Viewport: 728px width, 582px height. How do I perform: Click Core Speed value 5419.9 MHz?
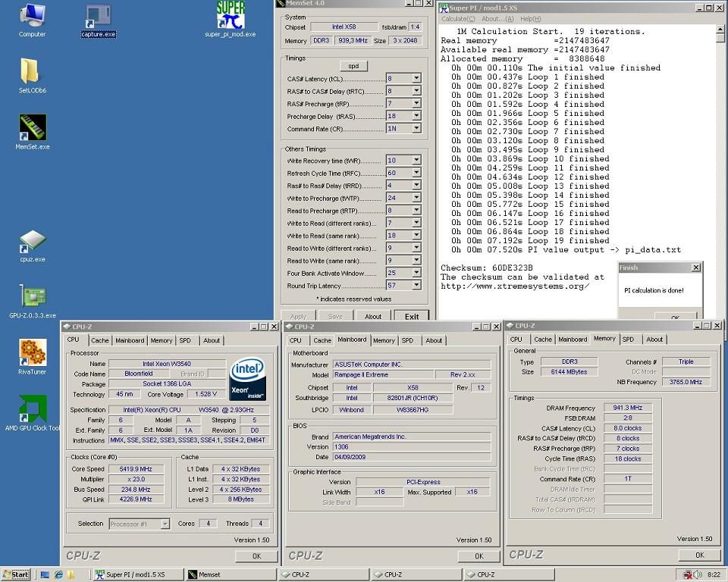click(136, 469)
